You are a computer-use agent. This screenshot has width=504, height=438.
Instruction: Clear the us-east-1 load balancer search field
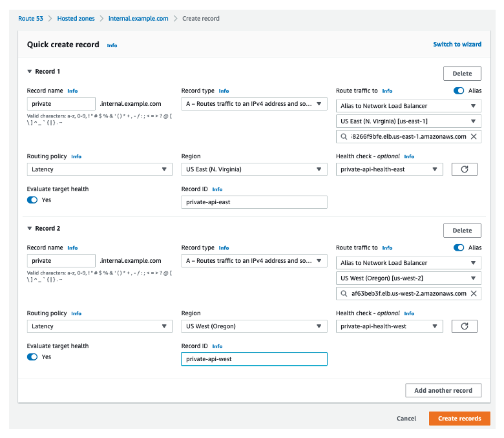pyautogui.click(x=474, y=137)
